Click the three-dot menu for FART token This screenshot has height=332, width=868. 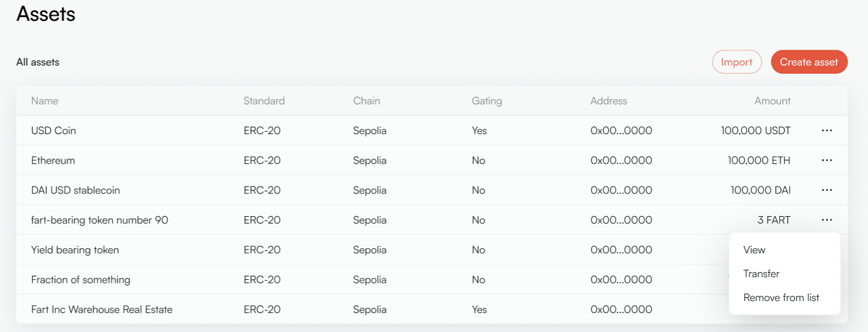point(826,220)
